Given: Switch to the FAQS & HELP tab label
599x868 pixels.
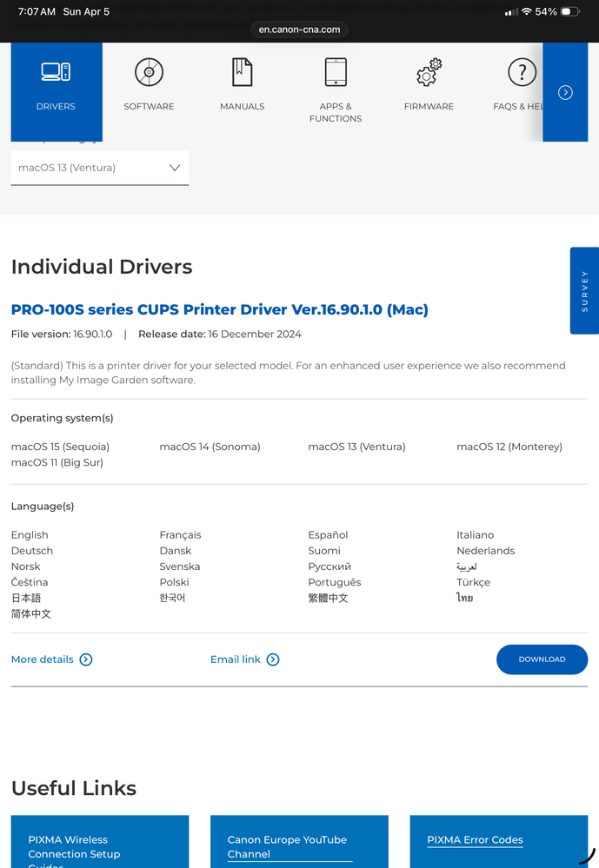Looking at the screenshot, I should pyautogui.click(x=518, y=106).
